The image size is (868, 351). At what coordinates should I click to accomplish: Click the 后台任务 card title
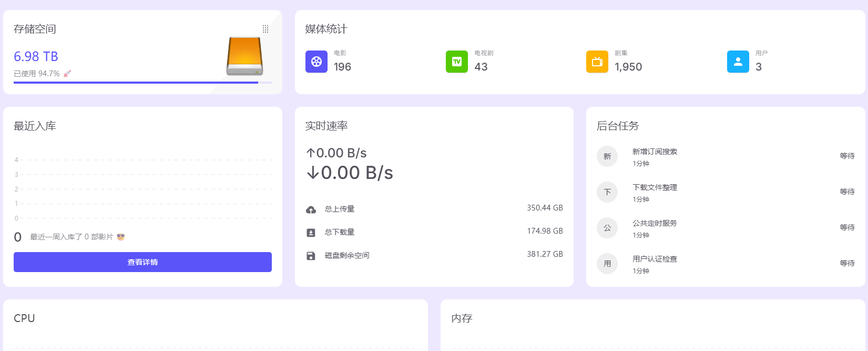[618, 126]
